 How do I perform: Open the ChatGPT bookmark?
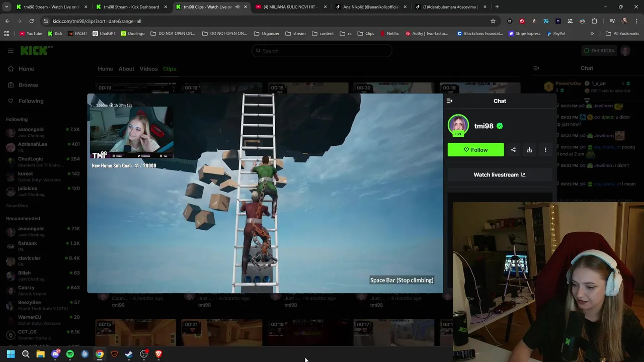pyautogui.click(x=104, y=34)
